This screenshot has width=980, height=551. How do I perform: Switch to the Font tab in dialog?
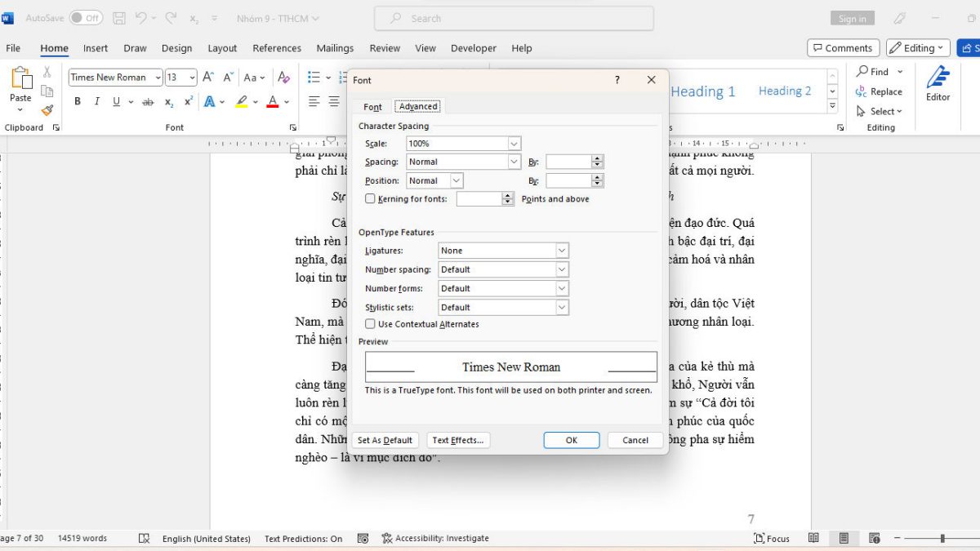pos(372,107)
